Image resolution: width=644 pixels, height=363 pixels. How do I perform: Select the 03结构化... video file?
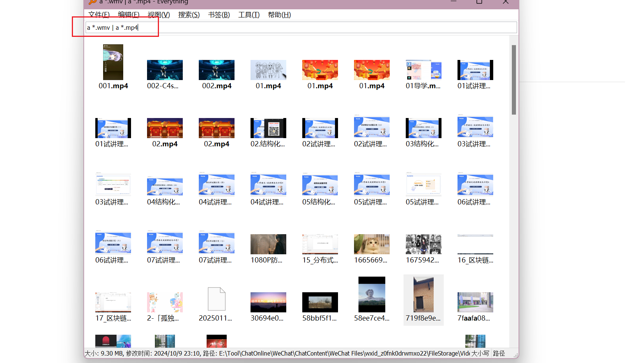tap(424, 133)
